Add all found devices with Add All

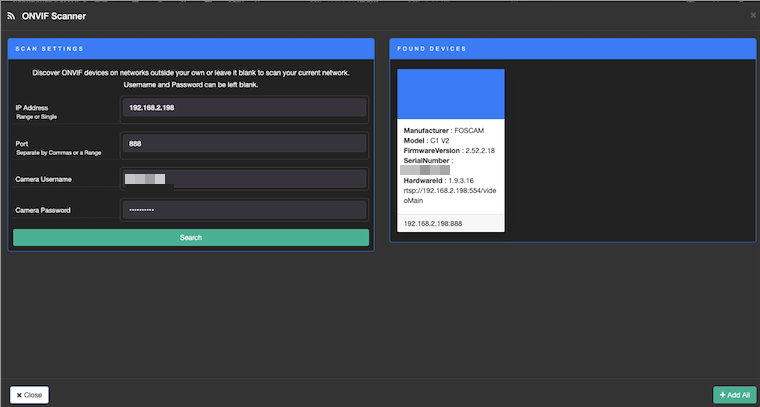click(733, 395)
